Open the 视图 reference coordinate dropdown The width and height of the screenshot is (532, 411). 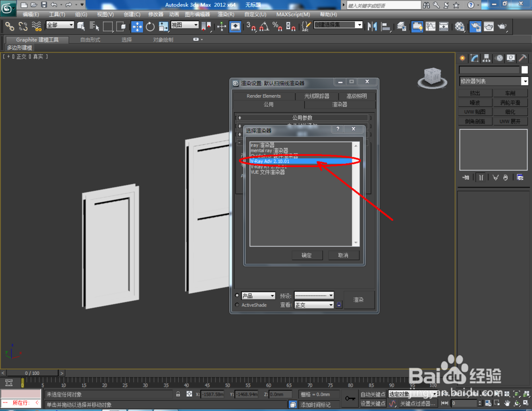pos(185,25)
